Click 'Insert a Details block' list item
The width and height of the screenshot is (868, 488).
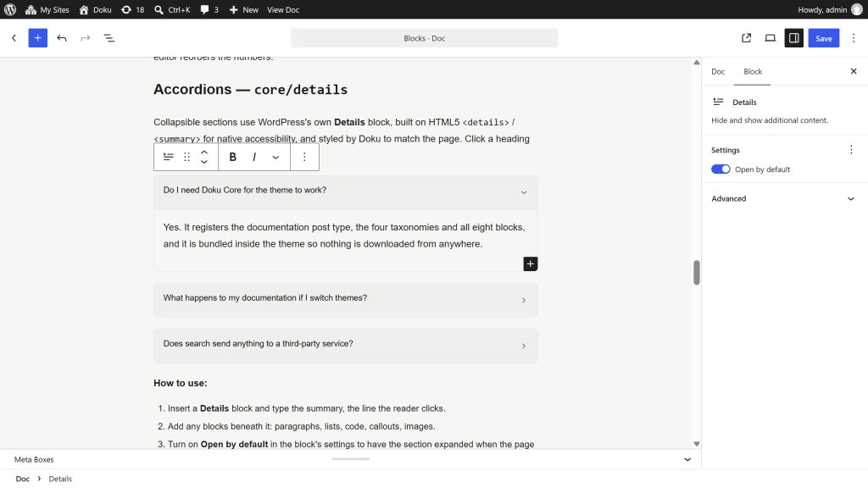(307, 408)
